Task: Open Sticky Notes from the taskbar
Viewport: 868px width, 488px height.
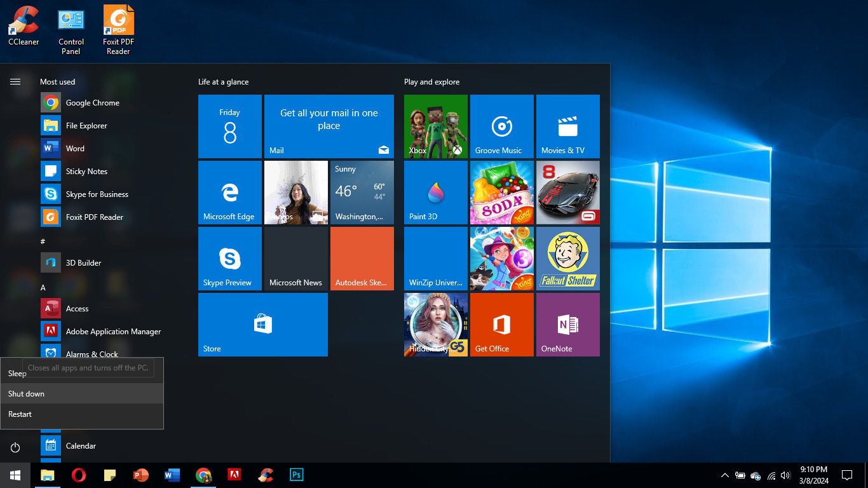Action: [110, 475]
